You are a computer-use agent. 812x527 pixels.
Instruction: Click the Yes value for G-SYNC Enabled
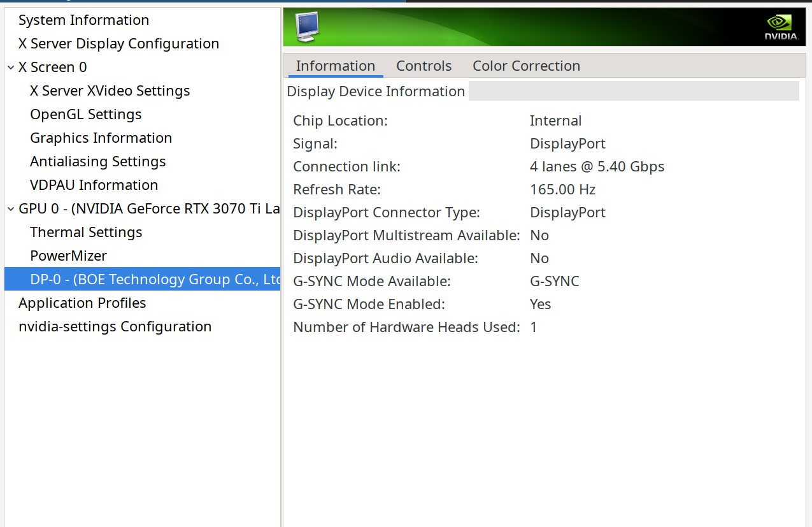coord(540,304)
